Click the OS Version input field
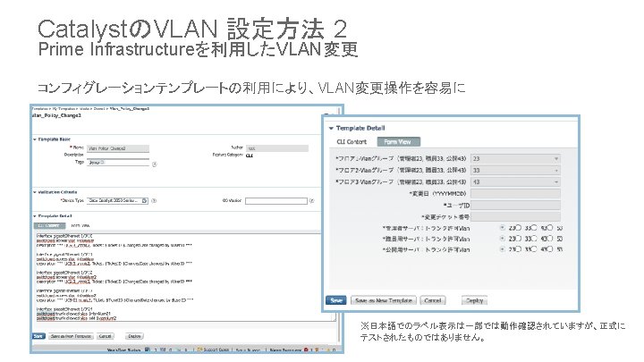 [x=276, y=201]
